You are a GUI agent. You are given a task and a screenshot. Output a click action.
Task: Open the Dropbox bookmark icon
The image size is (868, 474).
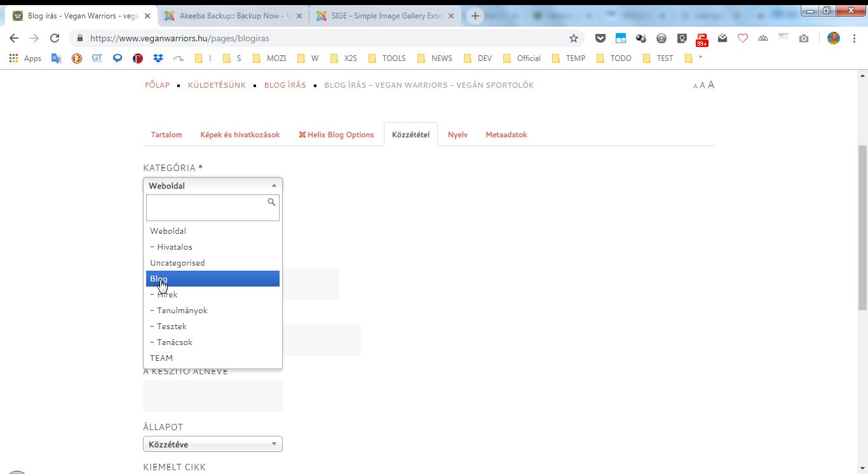(158, 58)
